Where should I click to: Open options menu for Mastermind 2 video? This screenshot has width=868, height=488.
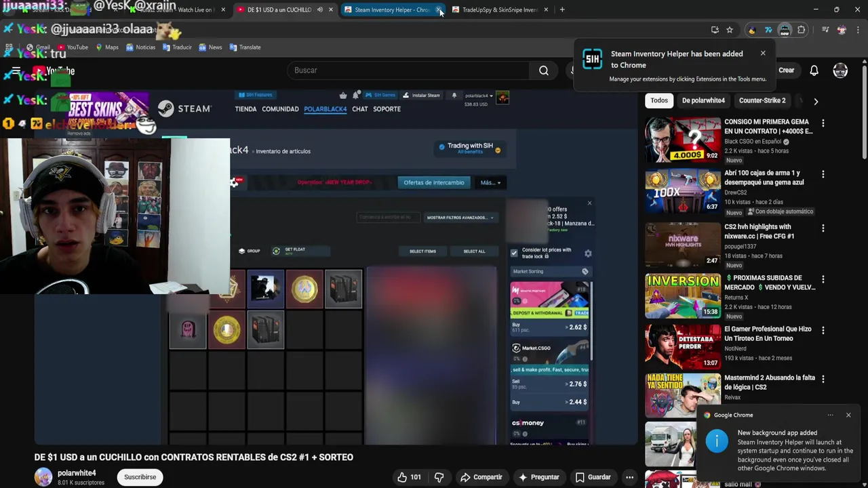point(823,379)
